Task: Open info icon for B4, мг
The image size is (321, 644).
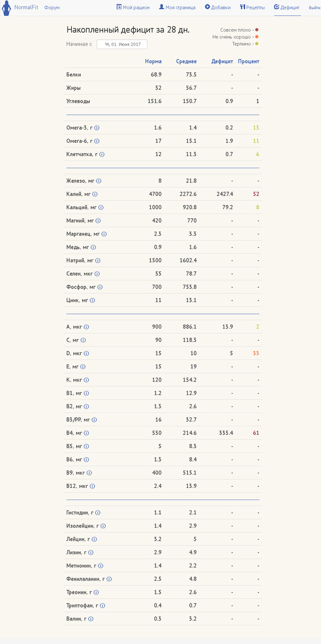Action: [86, 433]
